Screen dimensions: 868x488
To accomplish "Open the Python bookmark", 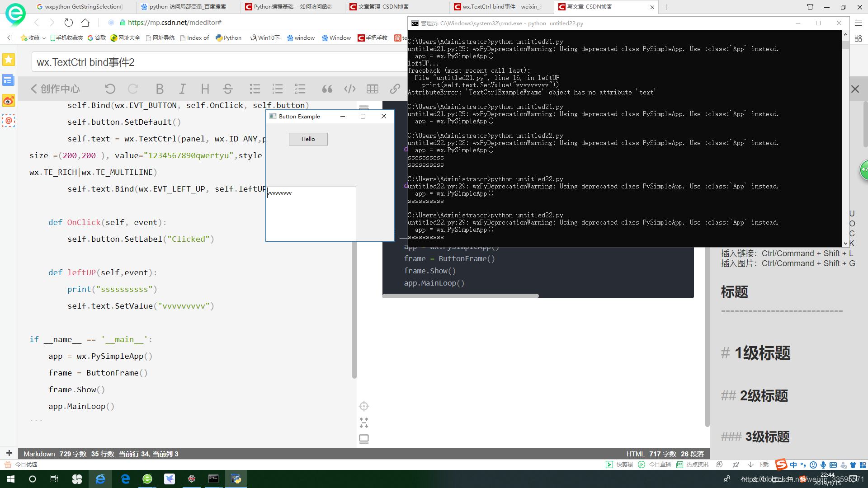I will point(229,38).
